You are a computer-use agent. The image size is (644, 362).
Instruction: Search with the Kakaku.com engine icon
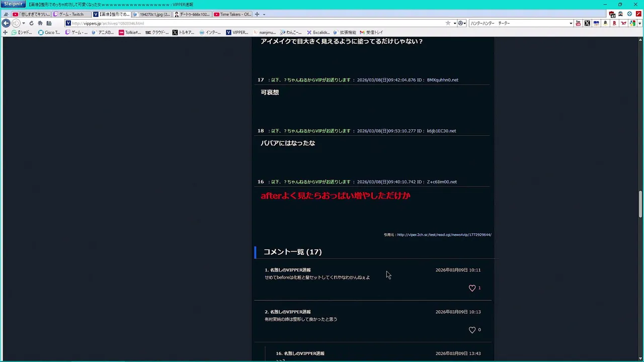[x=596, y=23]
